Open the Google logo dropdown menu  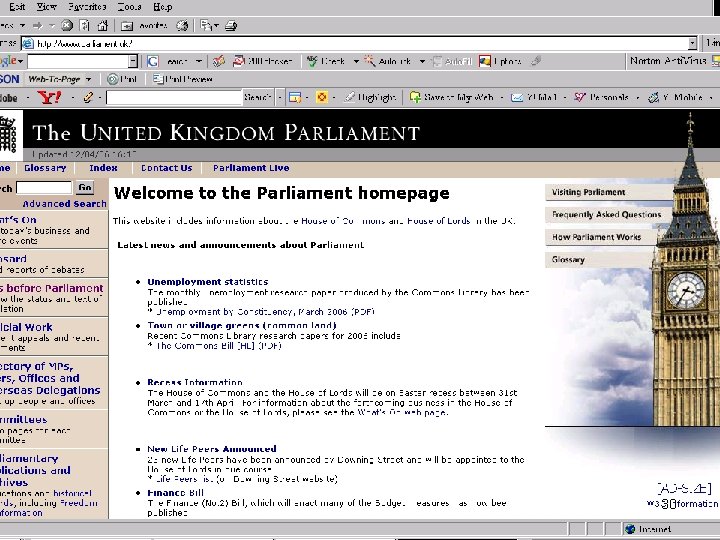click(21, 61)
